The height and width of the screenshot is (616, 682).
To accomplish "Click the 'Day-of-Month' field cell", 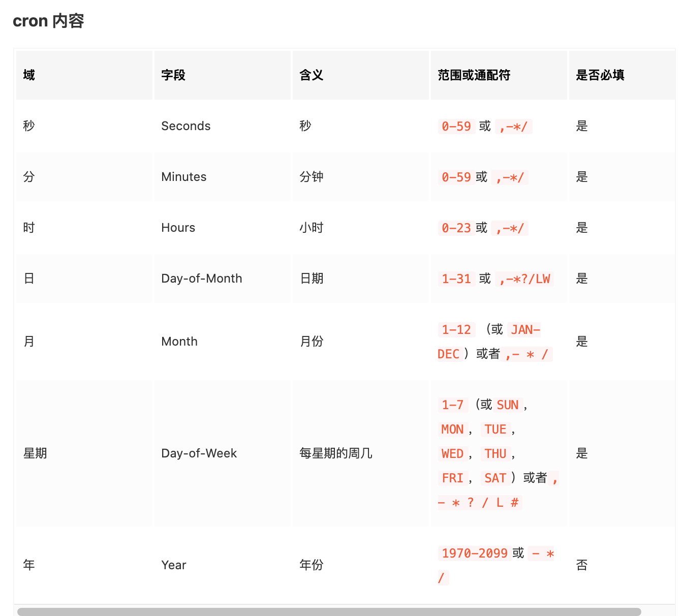I will 223,279.
